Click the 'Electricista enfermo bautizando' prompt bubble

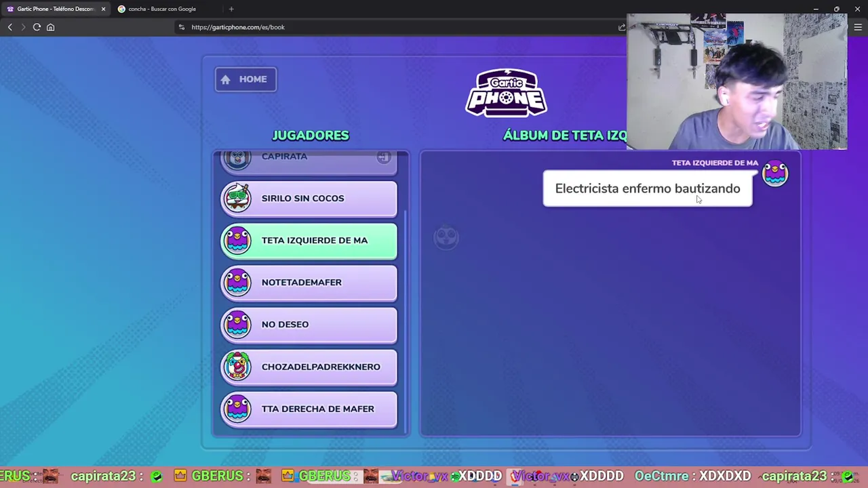click(x=648, y=188)
